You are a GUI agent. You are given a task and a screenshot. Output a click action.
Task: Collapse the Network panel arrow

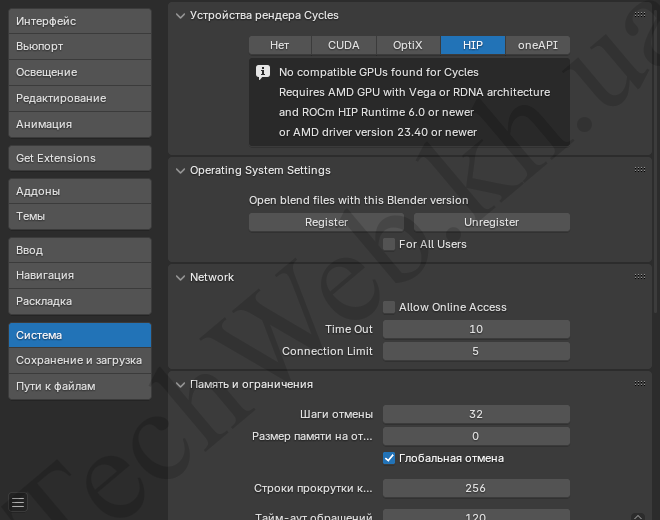tap(180, 277)
